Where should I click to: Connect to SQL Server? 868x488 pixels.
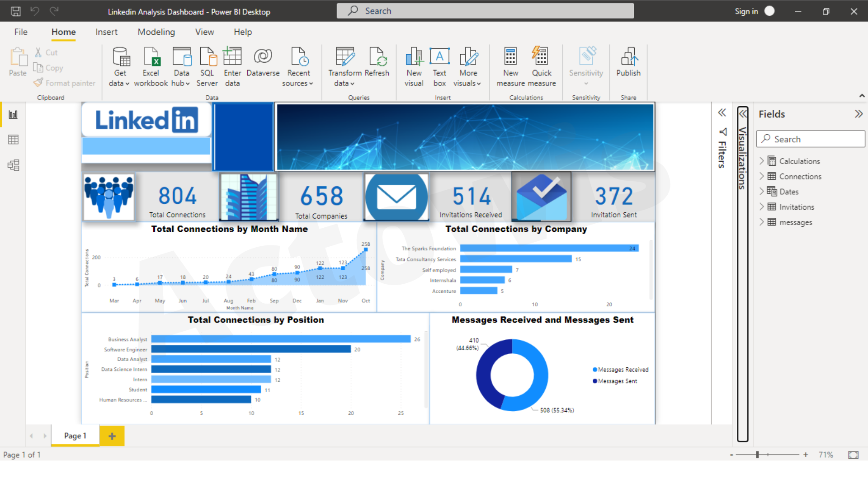[x=207, y=67]
